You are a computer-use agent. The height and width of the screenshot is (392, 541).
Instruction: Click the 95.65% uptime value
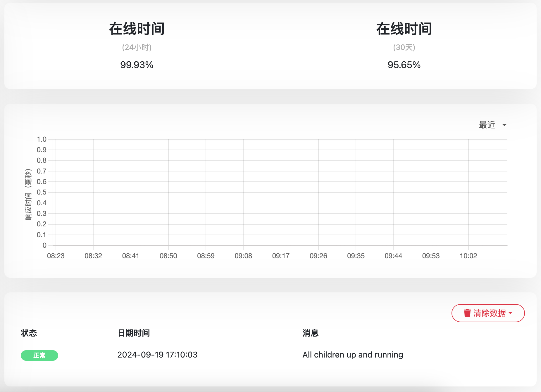(x=404, y=65)
